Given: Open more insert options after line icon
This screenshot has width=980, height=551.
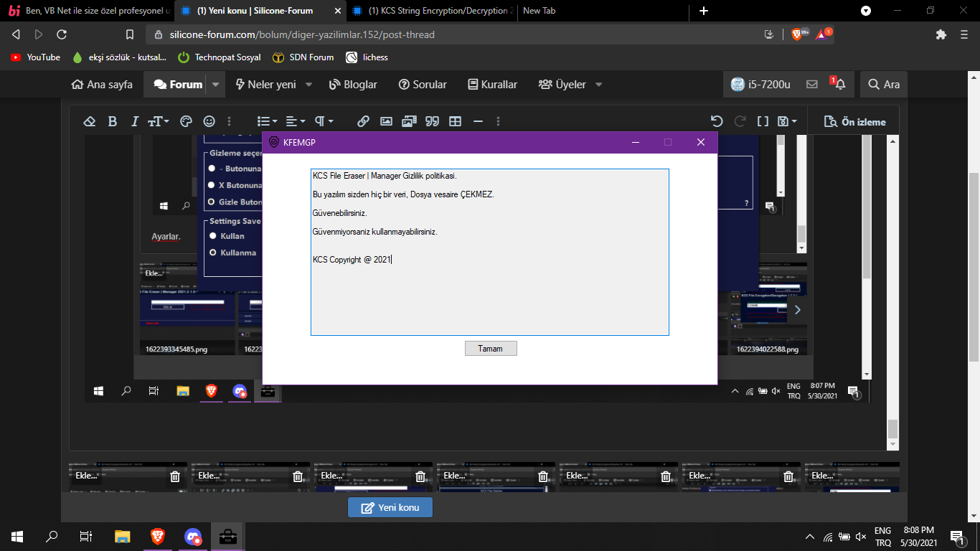Looking at the screenshot, I should [499, 121].
